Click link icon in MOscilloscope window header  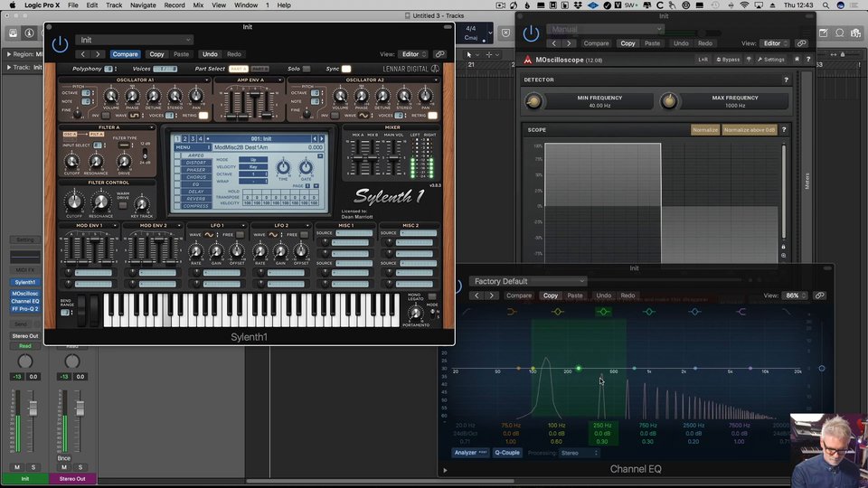coord(801,43)
